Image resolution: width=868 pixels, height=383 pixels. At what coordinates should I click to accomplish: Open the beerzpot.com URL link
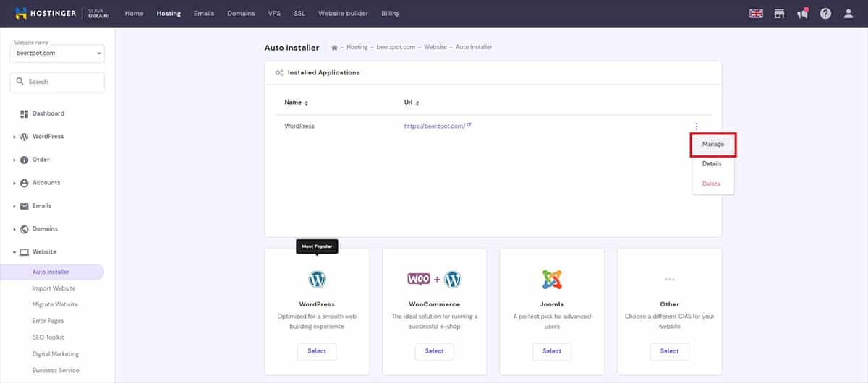click(434, 126)
